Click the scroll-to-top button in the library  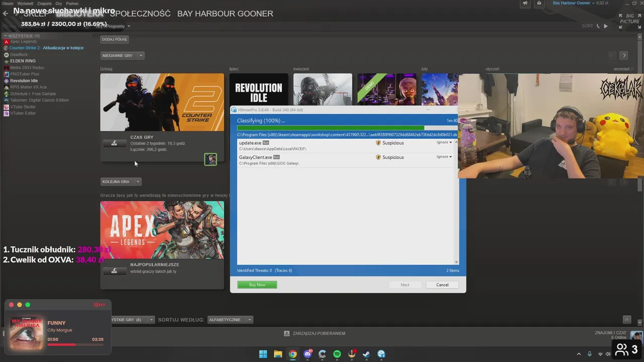[626, 320]
